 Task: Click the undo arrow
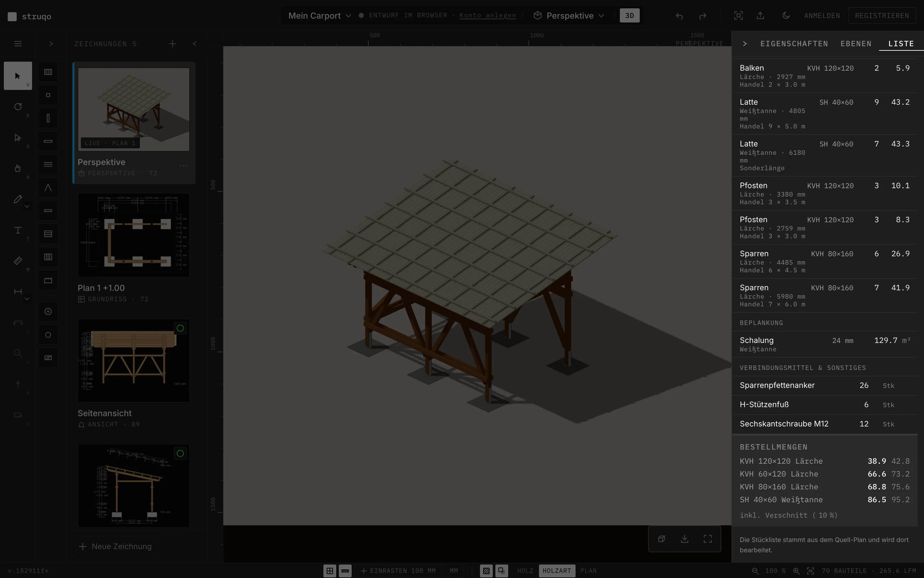679,16
